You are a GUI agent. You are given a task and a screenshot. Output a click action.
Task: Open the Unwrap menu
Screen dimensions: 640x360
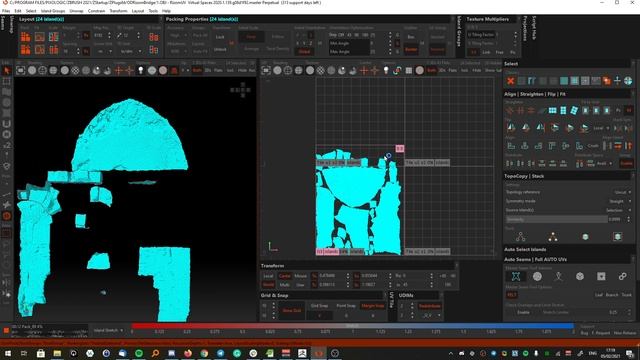tap(76, 11)
